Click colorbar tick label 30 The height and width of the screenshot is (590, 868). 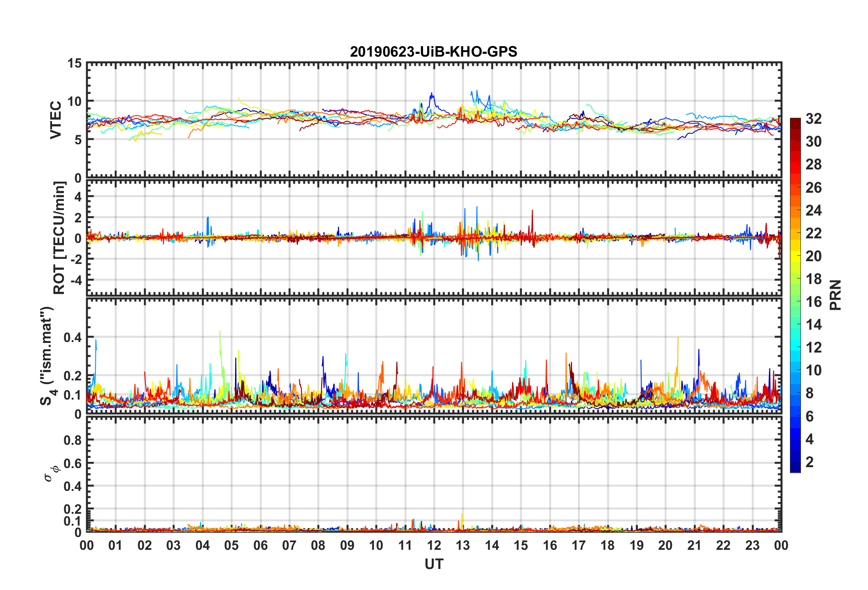coord(813,142)
